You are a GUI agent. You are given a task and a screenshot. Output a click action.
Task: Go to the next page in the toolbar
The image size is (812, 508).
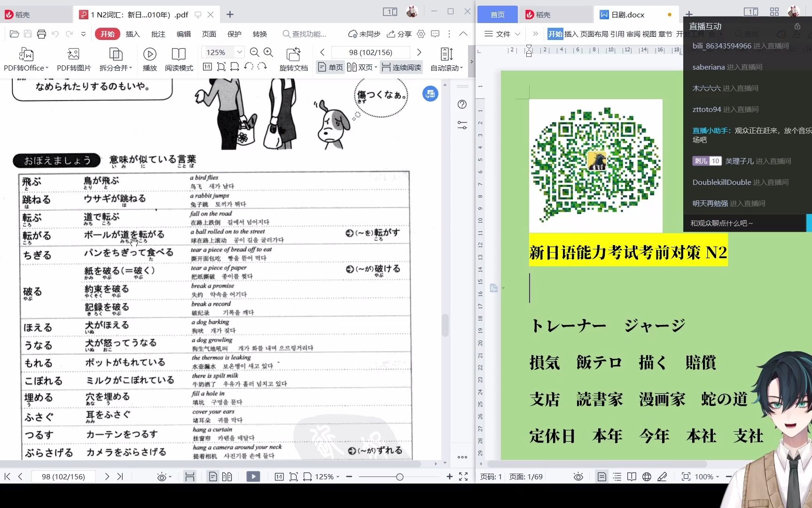coord(419,52)
